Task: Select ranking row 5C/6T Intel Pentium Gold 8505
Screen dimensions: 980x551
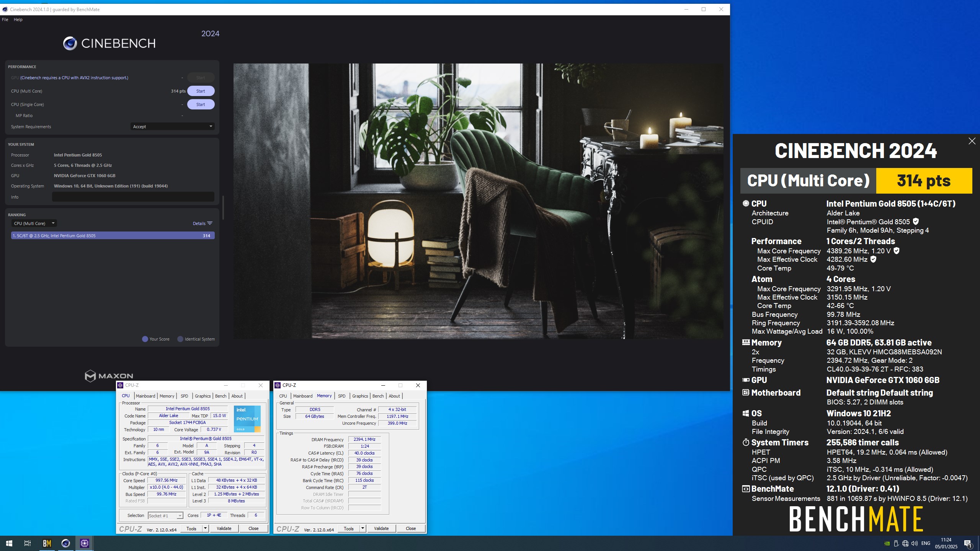Action: [x=113, y=235]
